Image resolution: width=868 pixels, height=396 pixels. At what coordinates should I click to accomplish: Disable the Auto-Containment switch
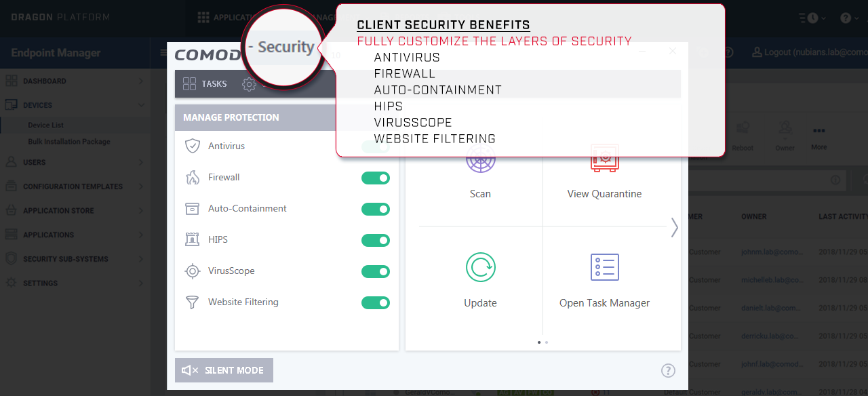[376, 209]
